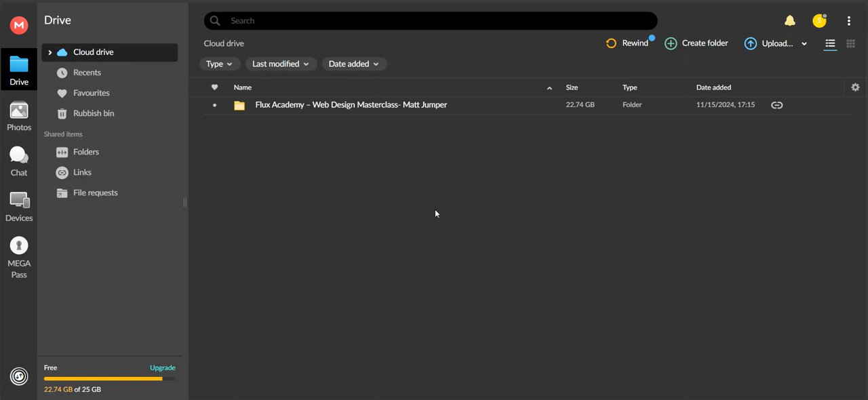Viewport: 868px width, 400px height.
Task: Click the transfers circular icon at bottom left
Action: pos(19,376)
